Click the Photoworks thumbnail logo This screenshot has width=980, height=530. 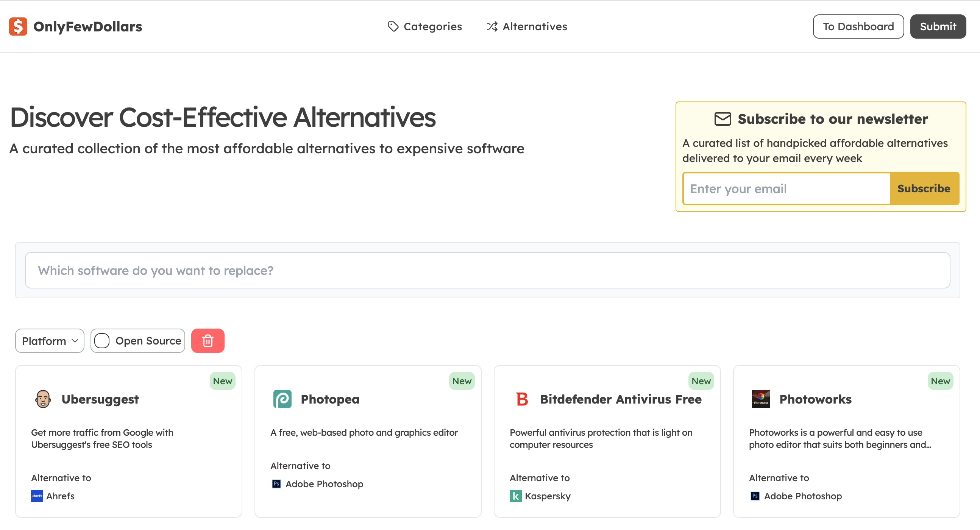(761, 399)
